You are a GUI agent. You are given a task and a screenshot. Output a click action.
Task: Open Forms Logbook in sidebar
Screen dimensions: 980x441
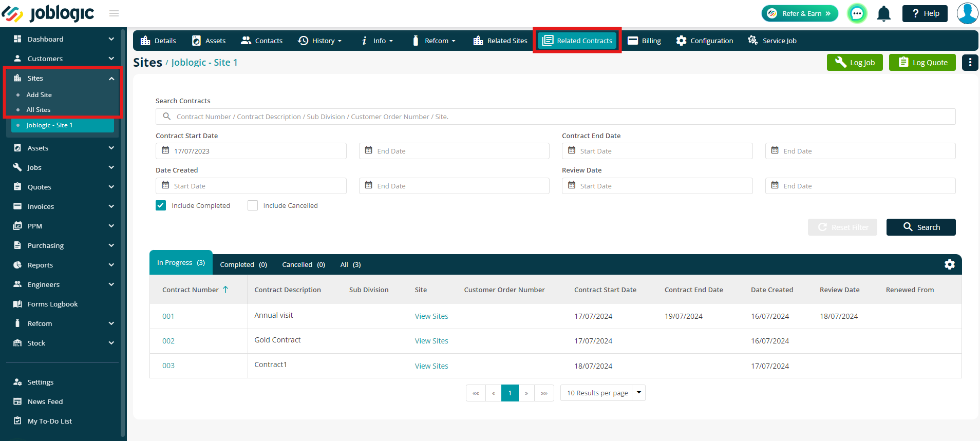click(x=52, y=304)
